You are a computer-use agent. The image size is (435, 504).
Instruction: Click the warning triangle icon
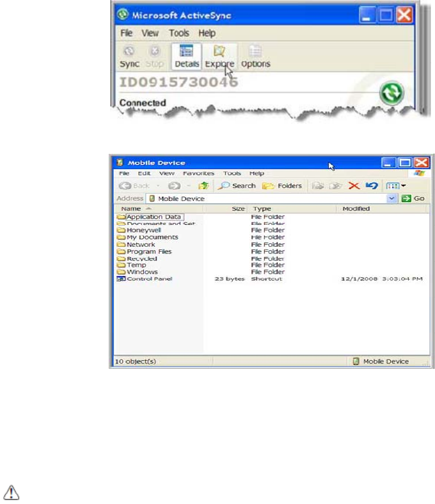(x=11, y=492)
